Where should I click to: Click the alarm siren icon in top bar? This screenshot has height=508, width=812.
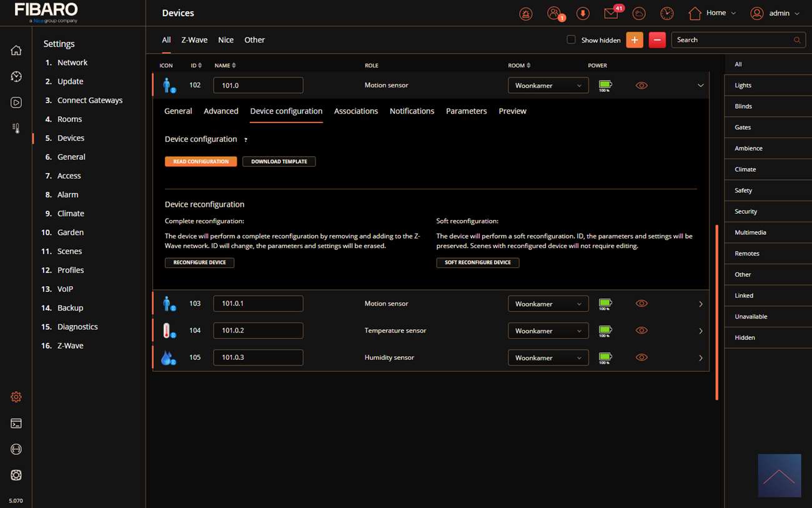526,13
